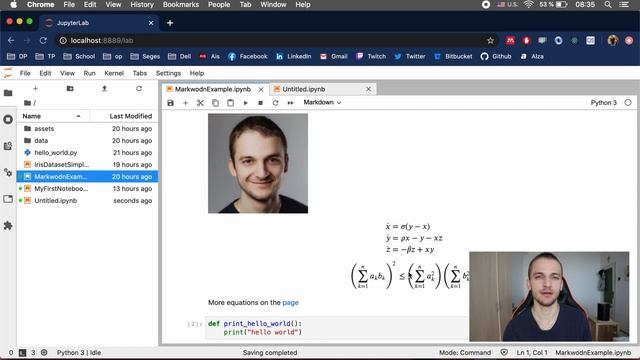The width and height of the screenshot is (640, 360).
Task: Run the selected cell with the play icon
Action: click(x=245, y=103)
